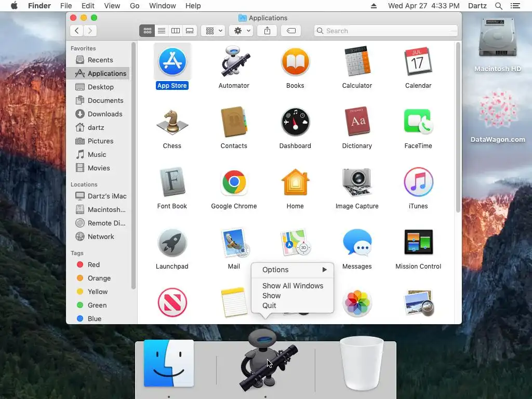
Task: Select the Dictionary app icon
Action: tap(357, 122)
